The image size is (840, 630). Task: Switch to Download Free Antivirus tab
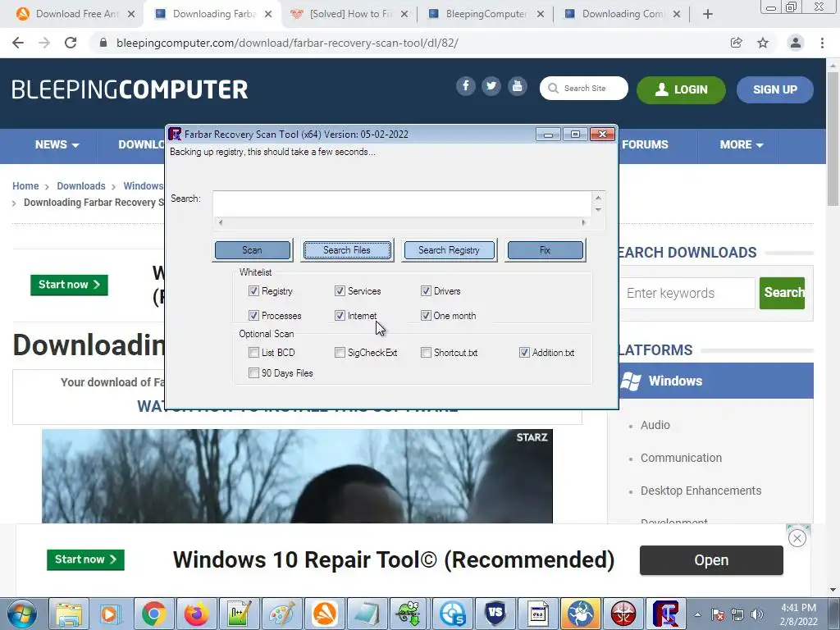click(x=75, y=14)
